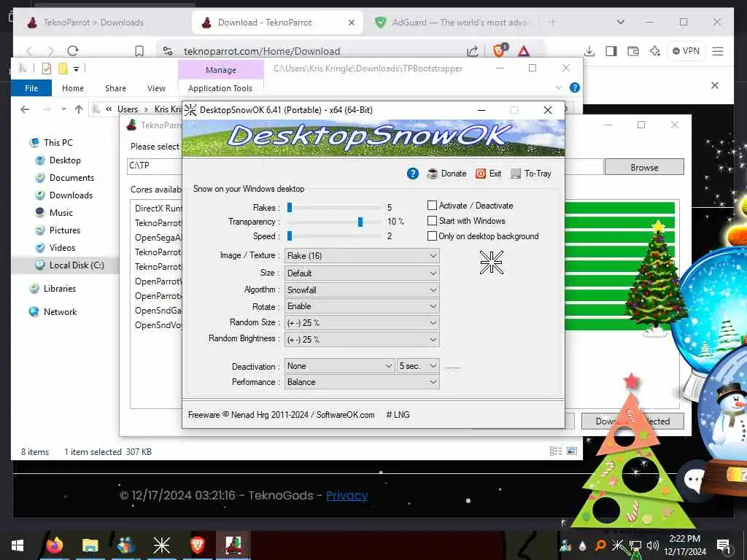Open DesktopSnowOK snowflake taskbar icon

[x=161, y=545]
